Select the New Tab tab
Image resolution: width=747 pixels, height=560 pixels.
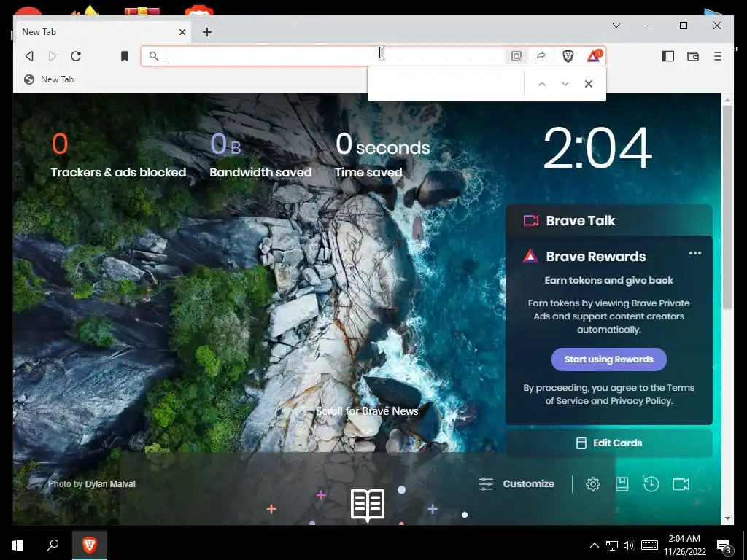pos(102,32)
